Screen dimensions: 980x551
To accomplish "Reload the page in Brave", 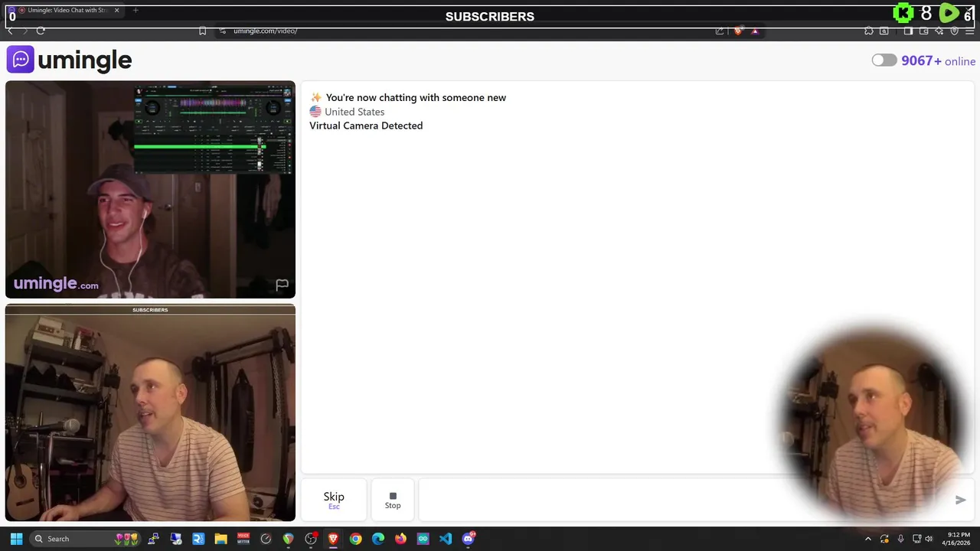I will [x=41, y=31].
